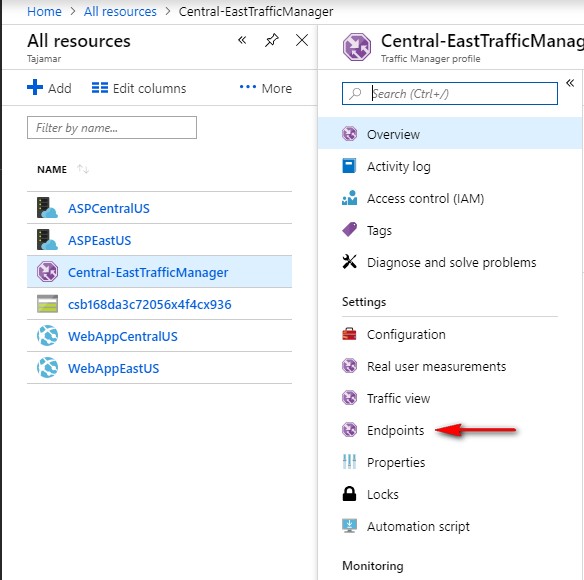Click the purple Tags icon
Viewport: 584px width, 580px height.
pos(349,230)
